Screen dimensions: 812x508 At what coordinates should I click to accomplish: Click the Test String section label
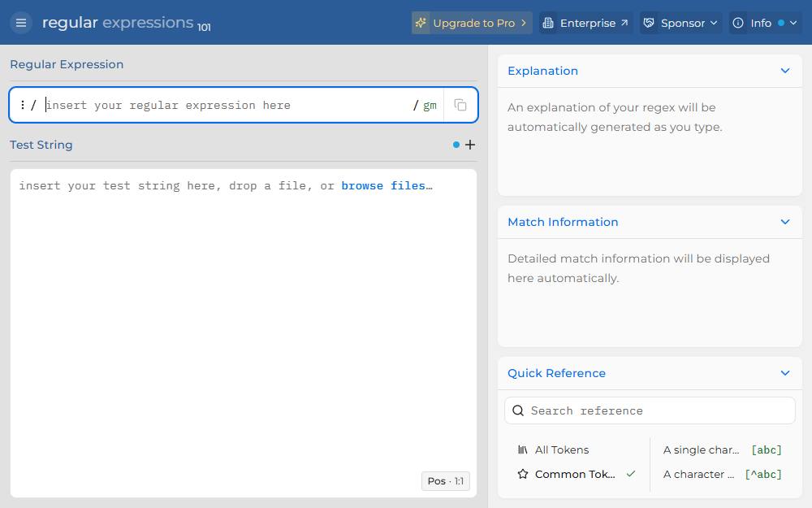41,145
